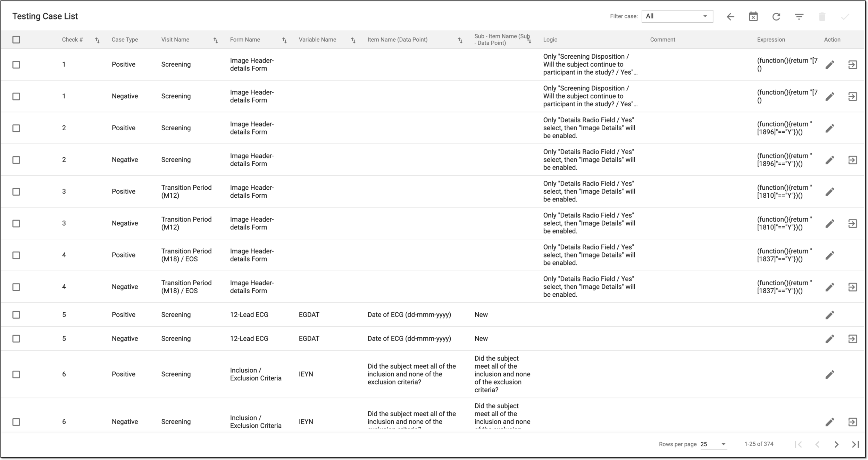This screenshot has height=460, width=868.
Task: Edit check 2 Negative case
Action: coord(830,160)
